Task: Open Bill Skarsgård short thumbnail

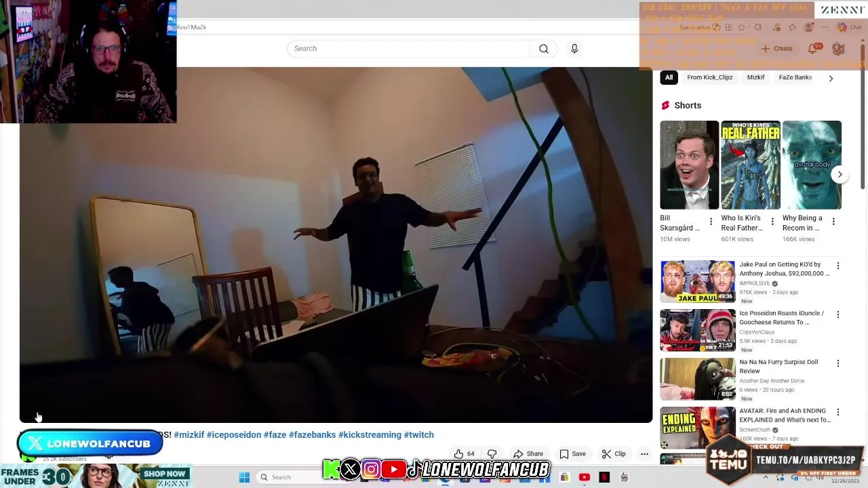Action: pos(689,165)
